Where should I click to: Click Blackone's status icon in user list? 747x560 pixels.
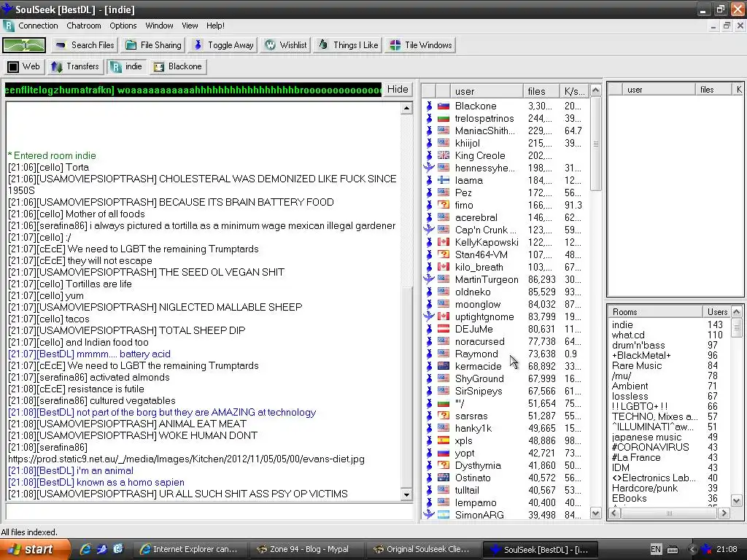[429, 106]
